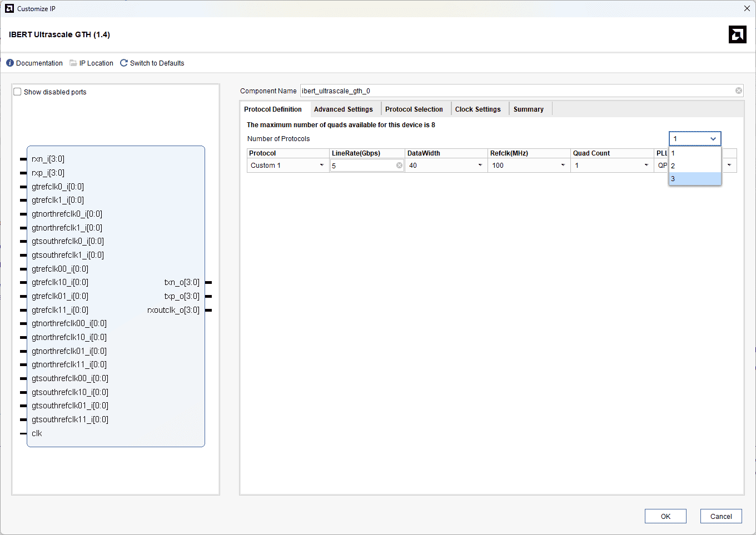Choose option 2 for Number of Protocols
Screen dimensions: 756x535
[694, 166]
